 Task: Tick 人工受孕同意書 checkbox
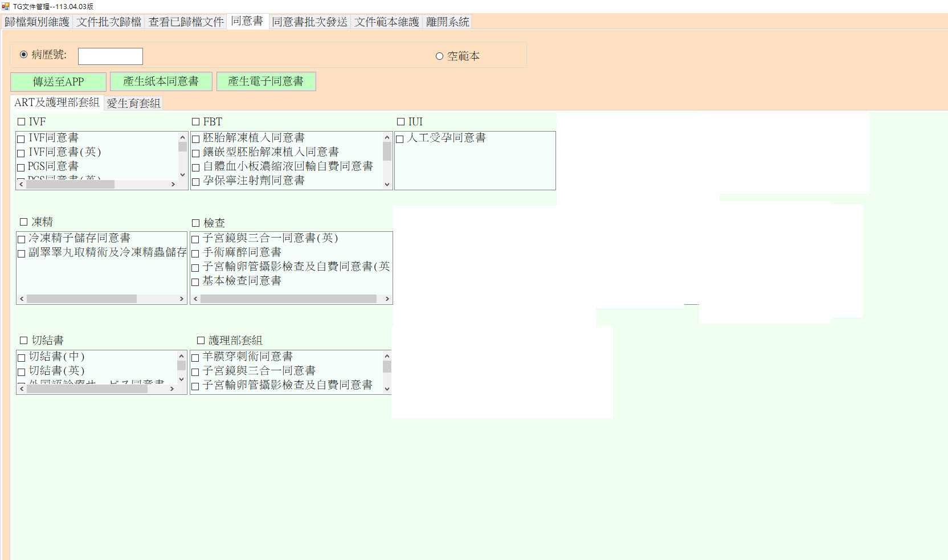pos(400,139)
